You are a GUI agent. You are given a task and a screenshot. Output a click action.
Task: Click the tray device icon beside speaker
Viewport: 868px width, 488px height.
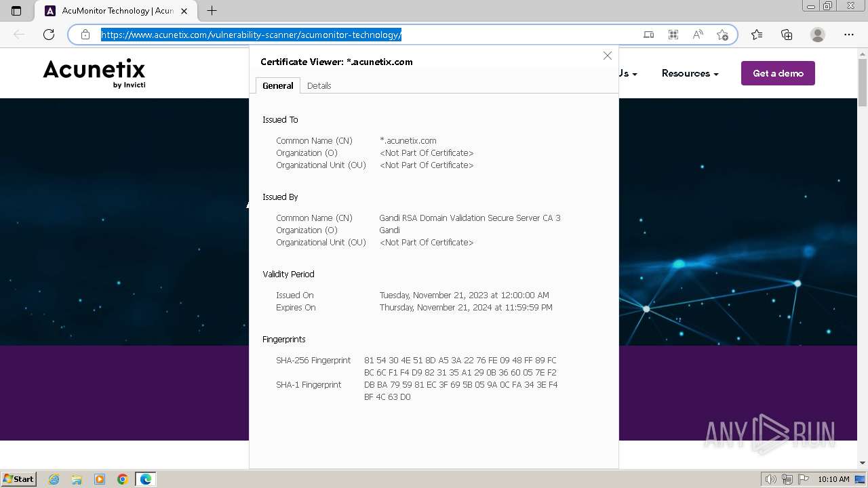point(788,479)
